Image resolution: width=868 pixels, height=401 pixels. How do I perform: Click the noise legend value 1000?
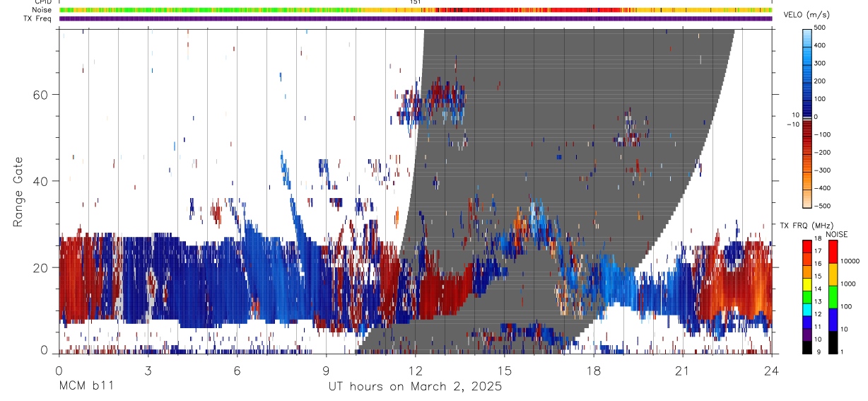[848, 284]
